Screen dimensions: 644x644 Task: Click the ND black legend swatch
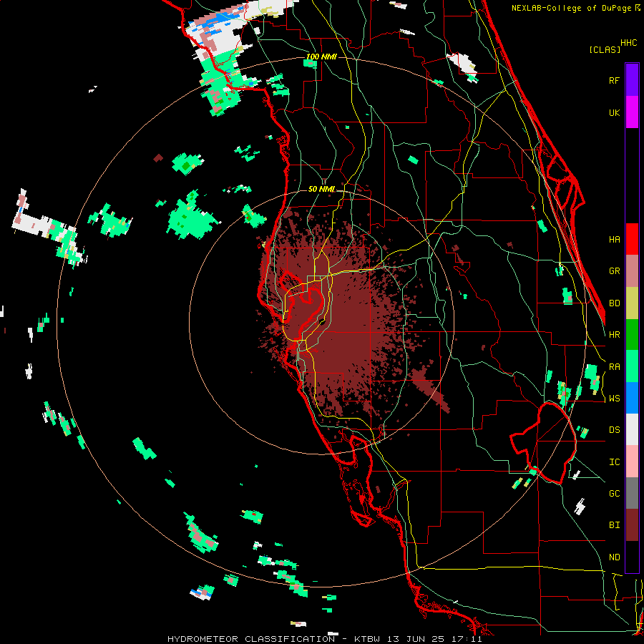632,557
